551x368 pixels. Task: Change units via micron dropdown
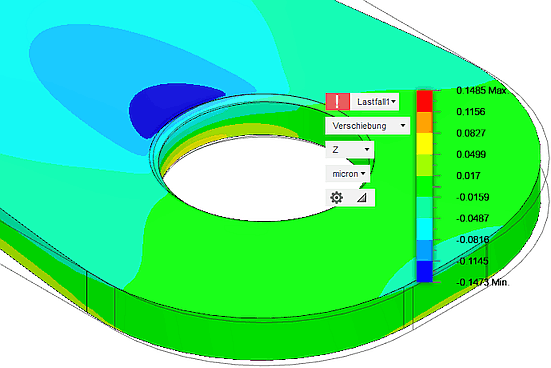pos(348,174)
